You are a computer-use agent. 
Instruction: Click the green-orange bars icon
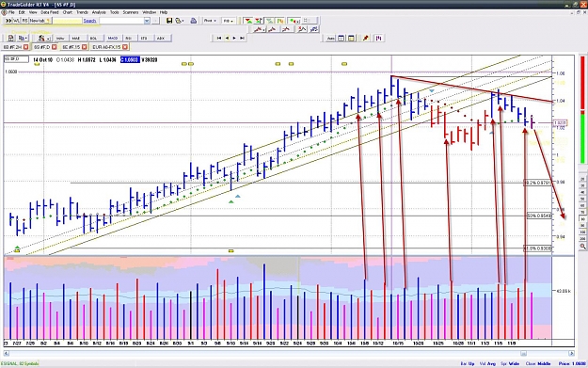(280, 21)
